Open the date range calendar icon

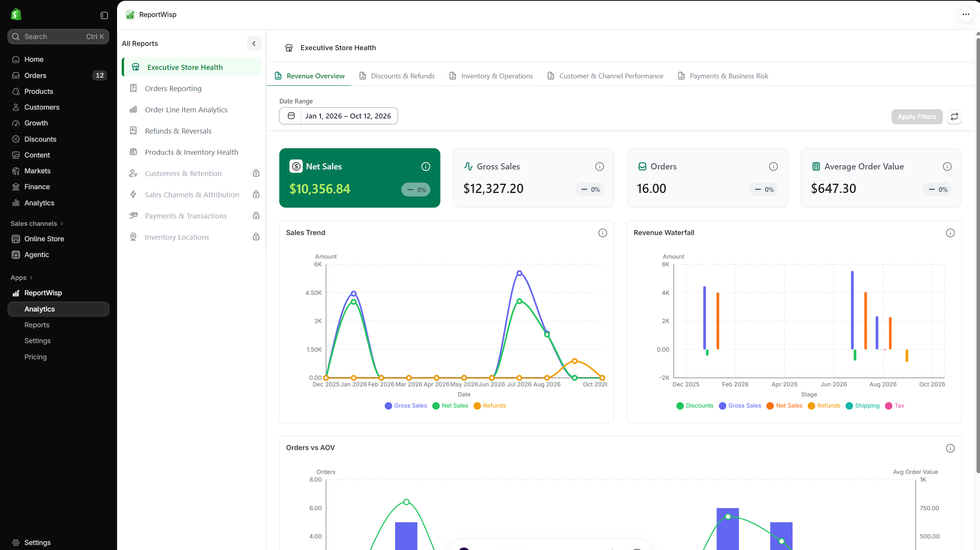coord(291,116)
